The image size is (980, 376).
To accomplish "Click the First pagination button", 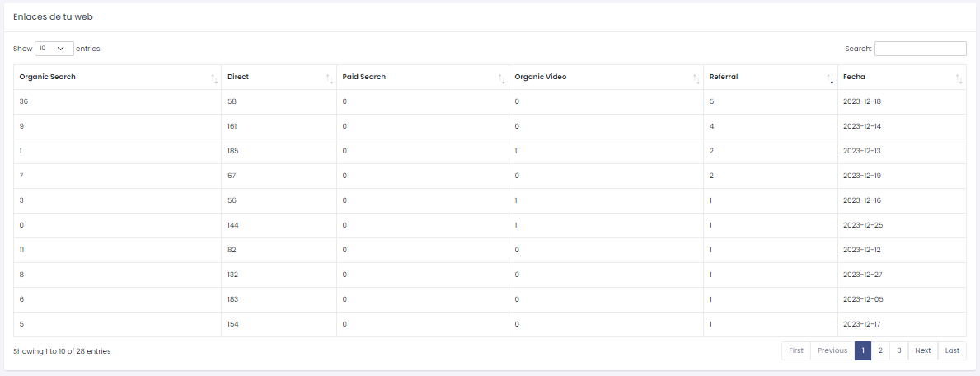I will coord(795,350).
